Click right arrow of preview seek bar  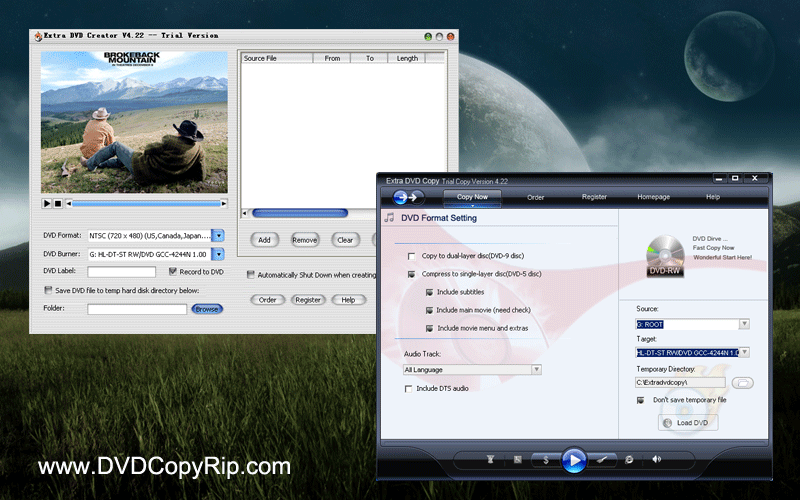[223, 203]
